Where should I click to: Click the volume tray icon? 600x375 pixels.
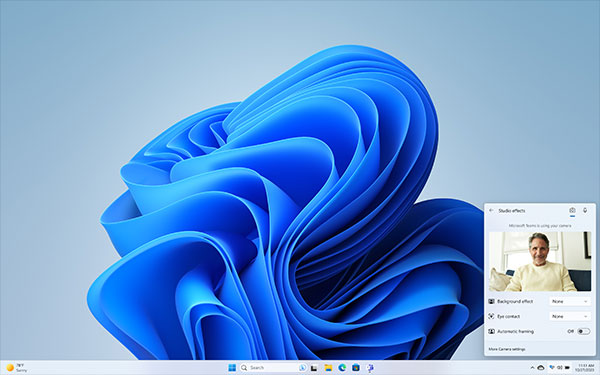559,368
